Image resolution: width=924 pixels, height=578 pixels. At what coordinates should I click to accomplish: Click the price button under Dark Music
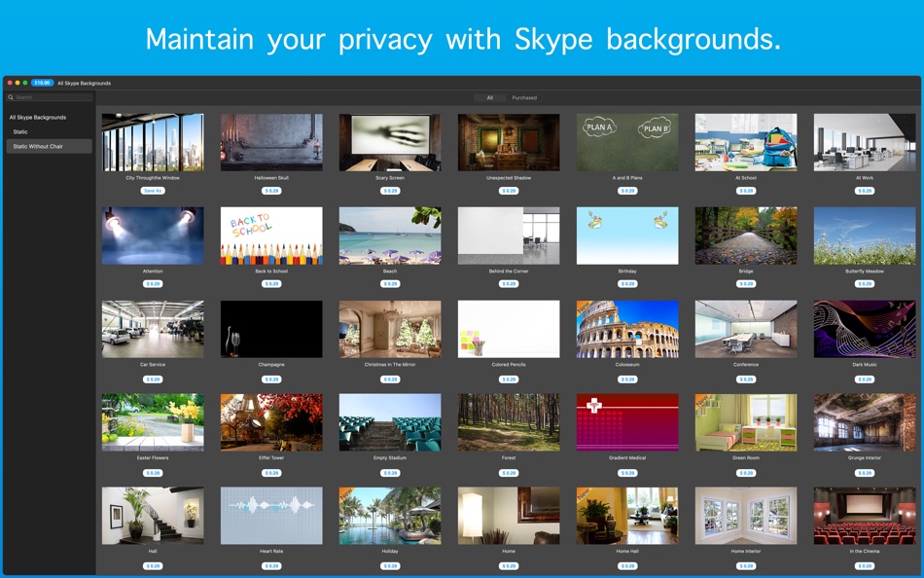(865, 379)
